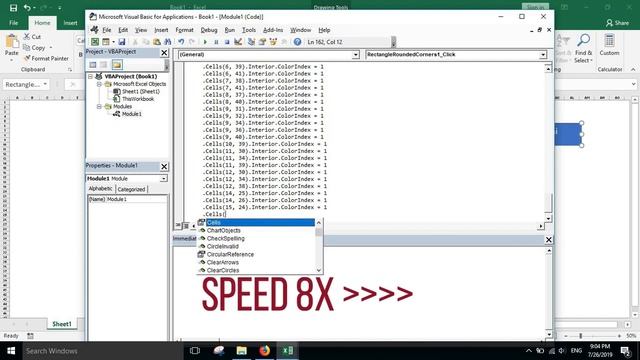Click the (Name) Module1 property field

pyautogui.click(x=127, y=199)
